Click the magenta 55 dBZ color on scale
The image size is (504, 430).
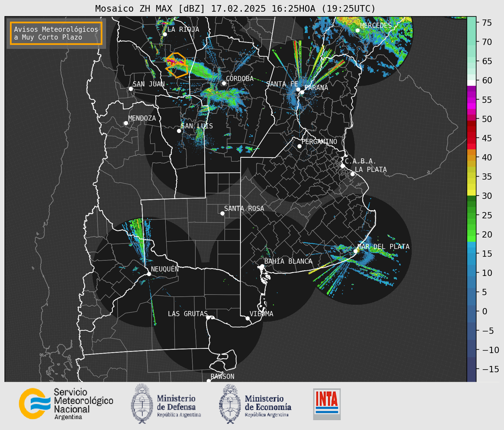coord(471,100)
